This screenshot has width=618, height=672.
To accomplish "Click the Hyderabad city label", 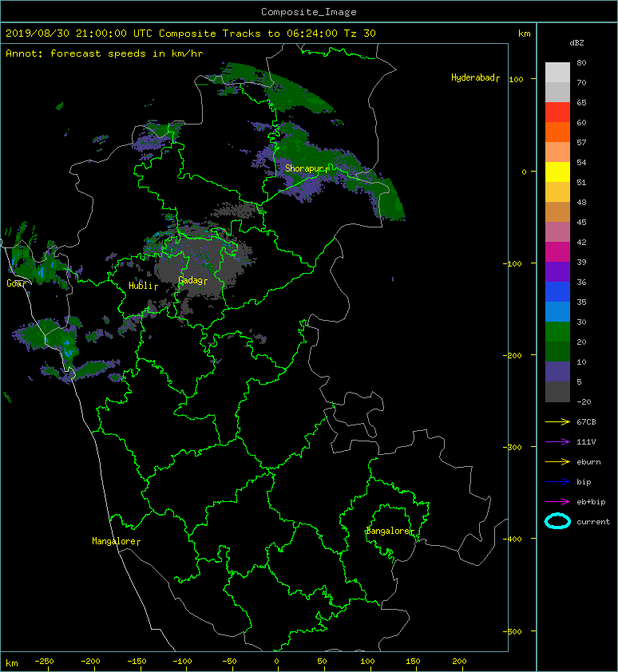I will point(475,77).
